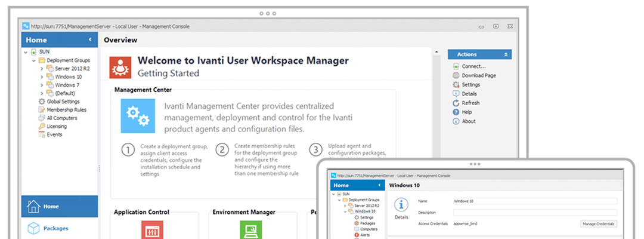Click the green Environment Manager icon
Viewport: 644px width, 239px height.
[251, 229]
